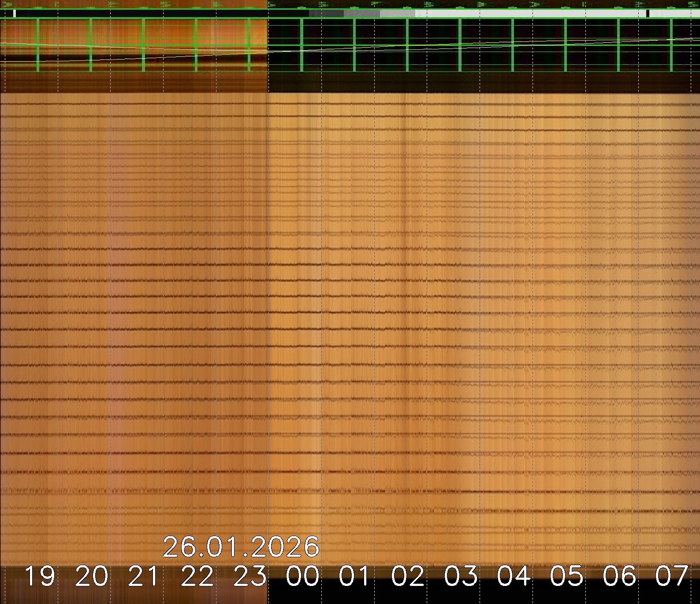The image size is (700, 604).
Task: Jump to the 03 hour label
Action: click(x=461, y=576)
